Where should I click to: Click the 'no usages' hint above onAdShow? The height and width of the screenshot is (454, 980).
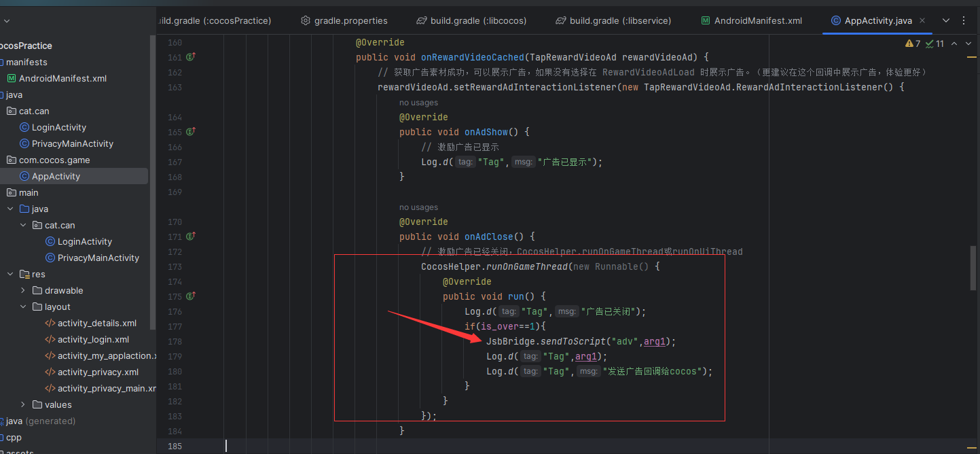click(x=418, y=102)
